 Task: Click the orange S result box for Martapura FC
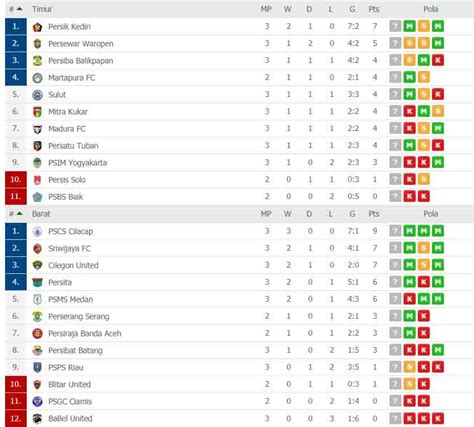[x=424, y=77]
